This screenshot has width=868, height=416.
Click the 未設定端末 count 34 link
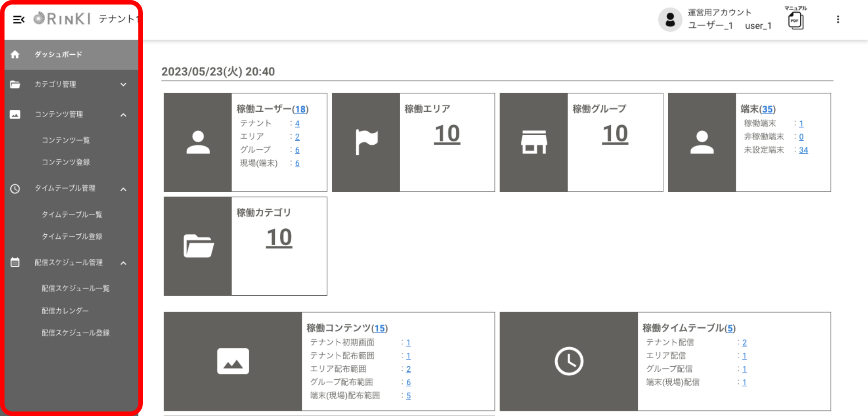803,150
